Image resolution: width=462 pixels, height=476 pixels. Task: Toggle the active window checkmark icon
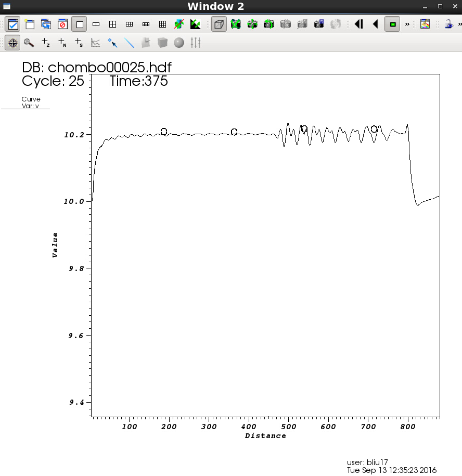pyautogui.click(x=13, y=24)
